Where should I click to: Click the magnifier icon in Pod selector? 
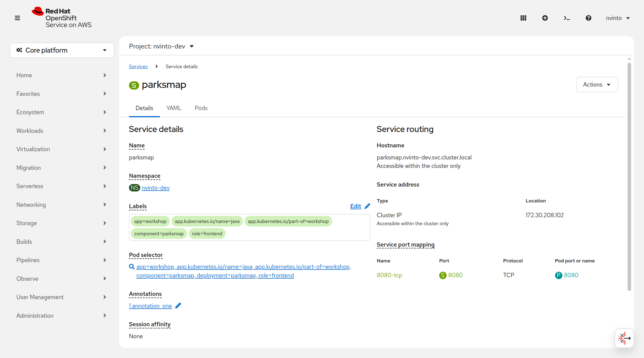(132, 267)
